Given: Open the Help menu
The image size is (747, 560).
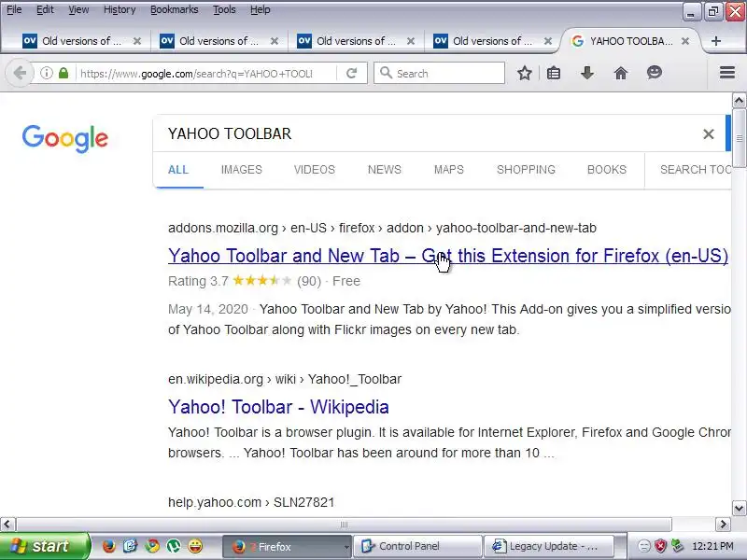Looking at the screenshot, I should [x=261, y=9].
